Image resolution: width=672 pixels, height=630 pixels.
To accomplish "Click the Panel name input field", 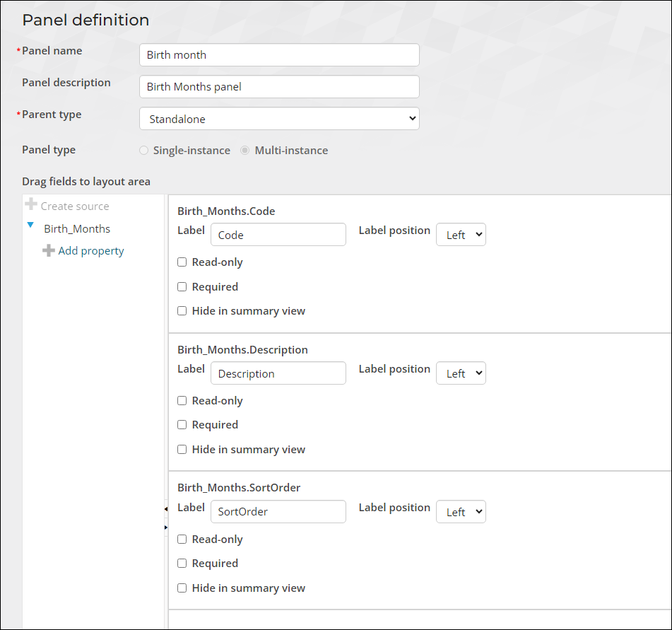I will click(x=279, y=55).
